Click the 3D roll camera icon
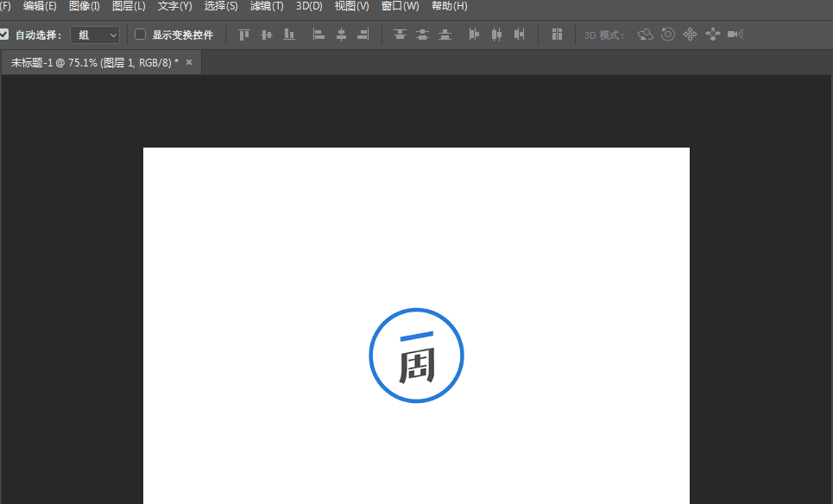Image resolution: width=833 pixels, height=504 pixels. (x=667, y=35)
